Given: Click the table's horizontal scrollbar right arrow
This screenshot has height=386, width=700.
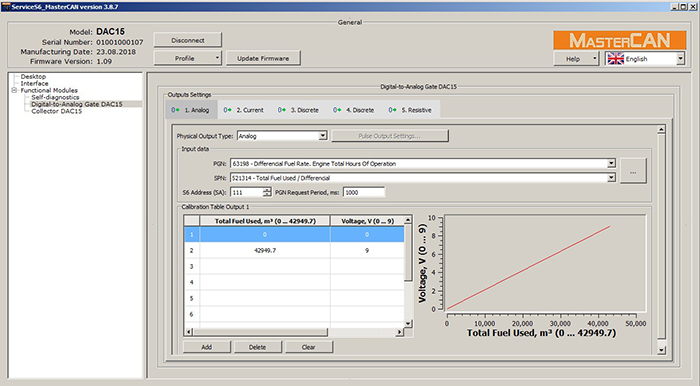Looking at the screenshot, I should (400, 332).
